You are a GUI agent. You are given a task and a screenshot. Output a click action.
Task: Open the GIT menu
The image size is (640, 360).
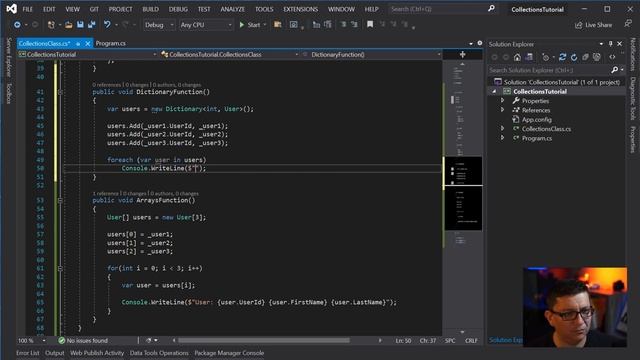pyautogui.click(x=94, y=9)
